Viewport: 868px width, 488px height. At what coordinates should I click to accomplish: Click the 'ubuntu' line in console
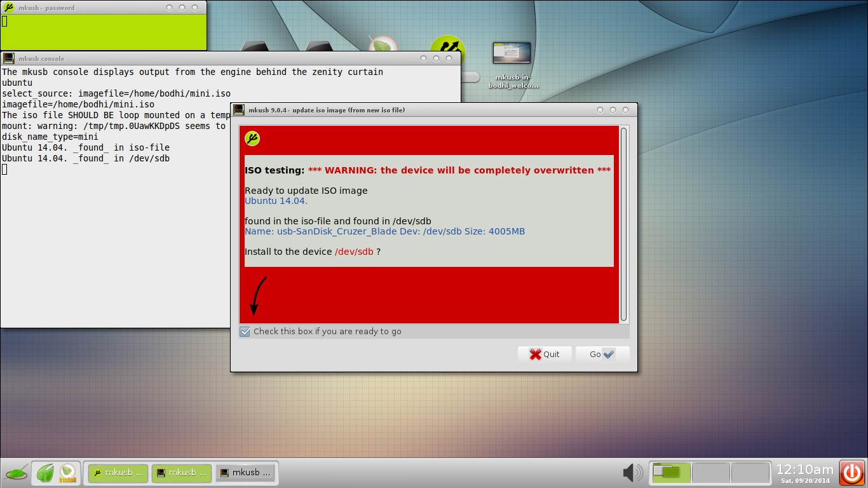[17, 83]
